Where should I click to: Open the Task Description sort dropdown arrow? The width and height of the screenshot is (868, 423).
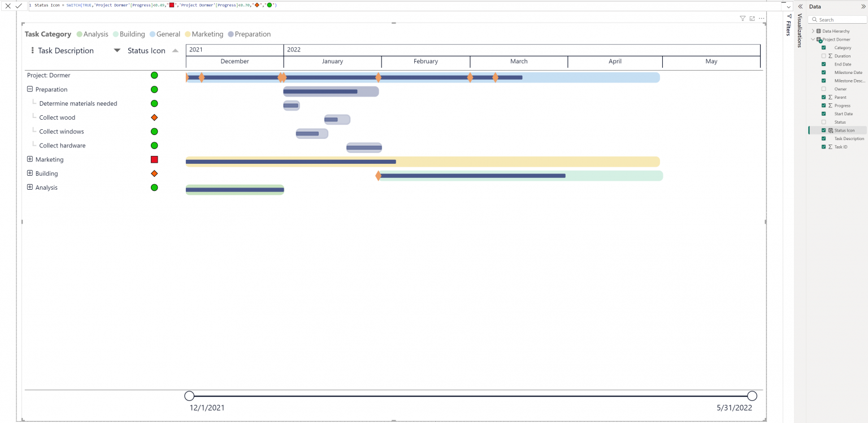tap(117, 50)
